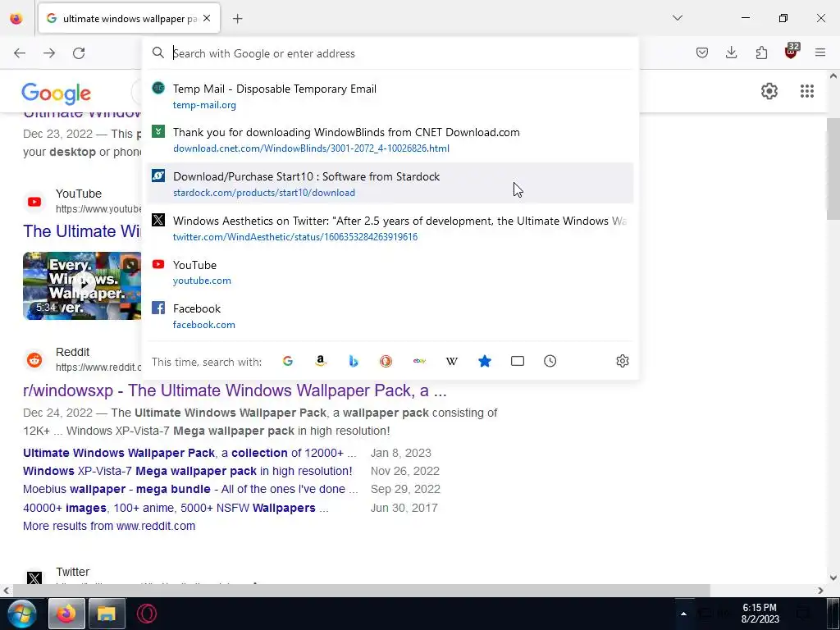Click the horizontal scrollbar thumb

361,591
